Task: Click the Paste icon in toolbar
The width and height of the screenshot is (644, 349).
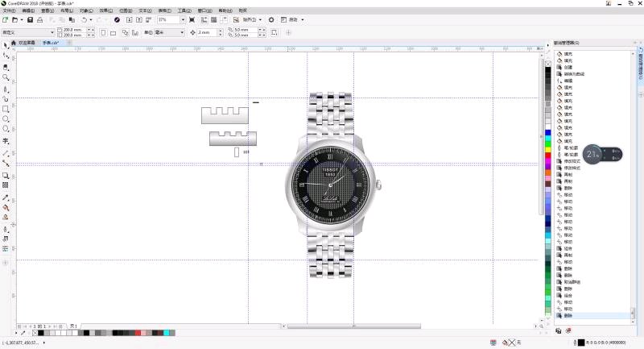Action: 72,19
